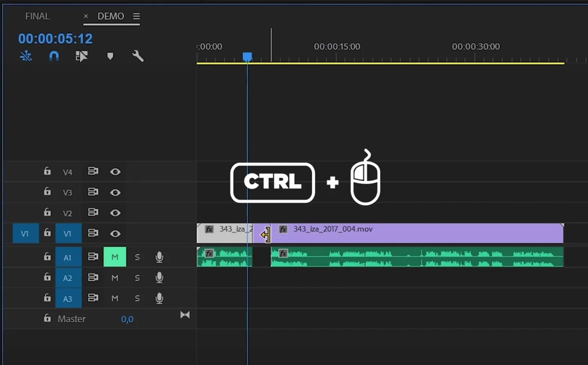Click the Master track panner icon
588x365 pixels.
pyautogui.click(x=185, y=314)
